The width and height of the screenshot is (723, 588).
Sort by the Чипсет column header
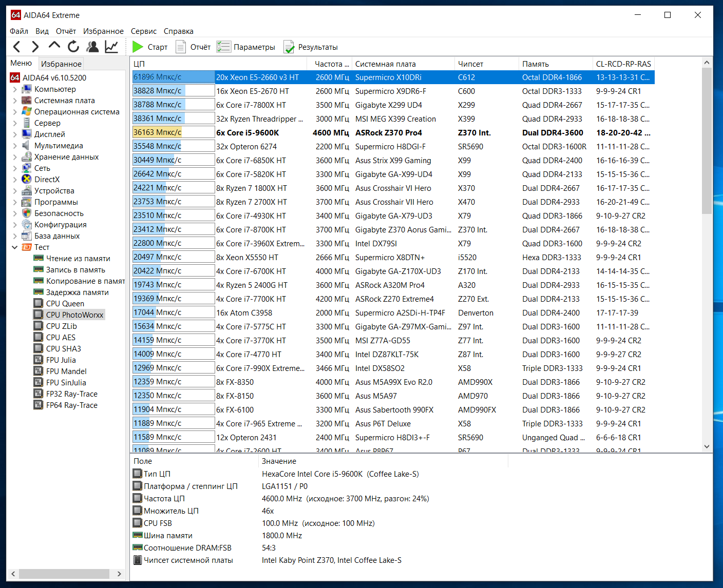coord(487,64)
